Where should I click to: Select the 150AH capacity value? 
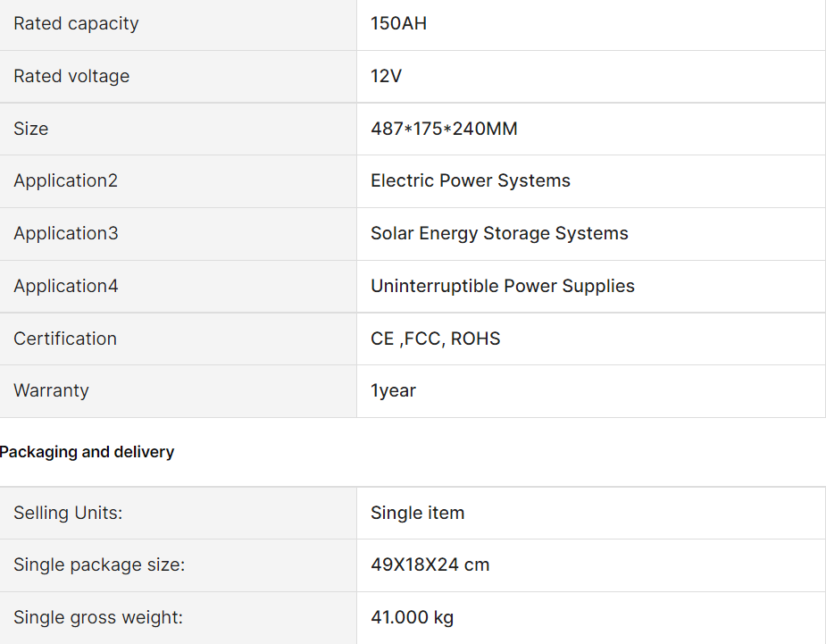(399, 24)
